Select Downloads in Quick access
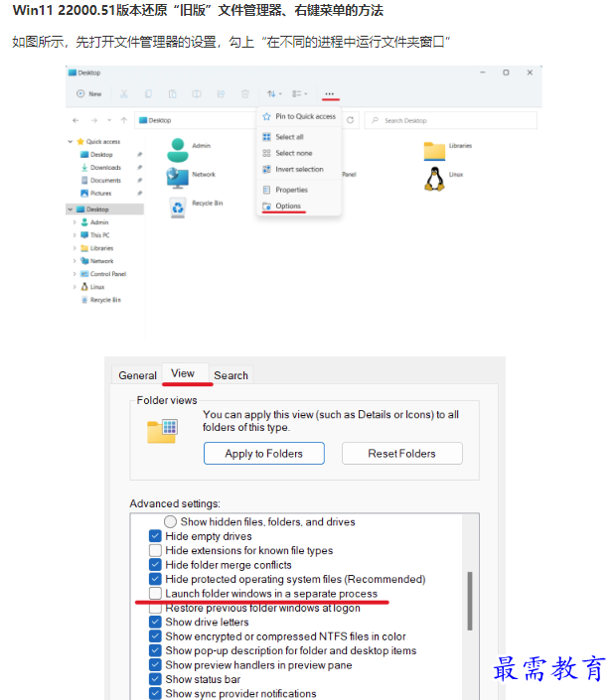614x700 pixels. point(105,168)
